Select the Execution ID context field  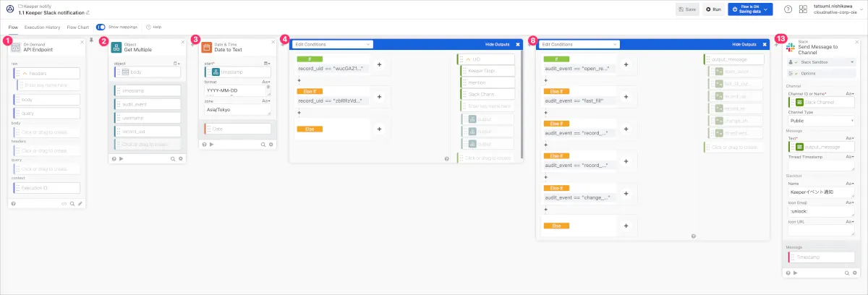pos(47,187)
